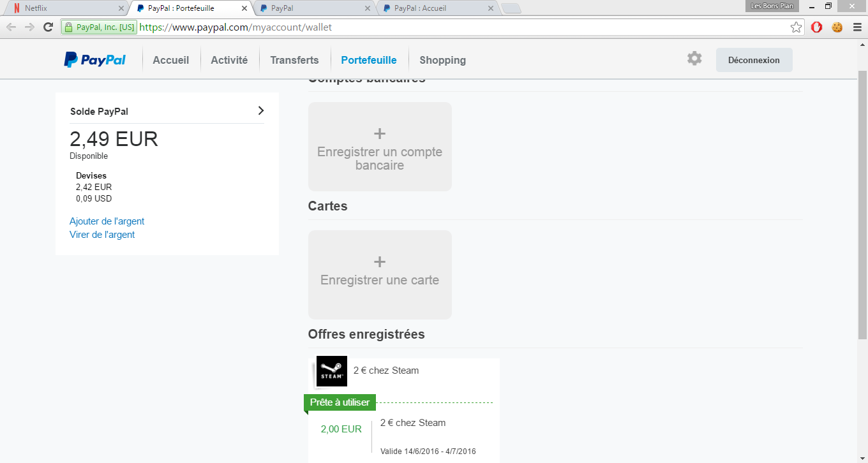Open a new browser tab
Viewport: 868px width, 463px height.
[x=511, y=8]
